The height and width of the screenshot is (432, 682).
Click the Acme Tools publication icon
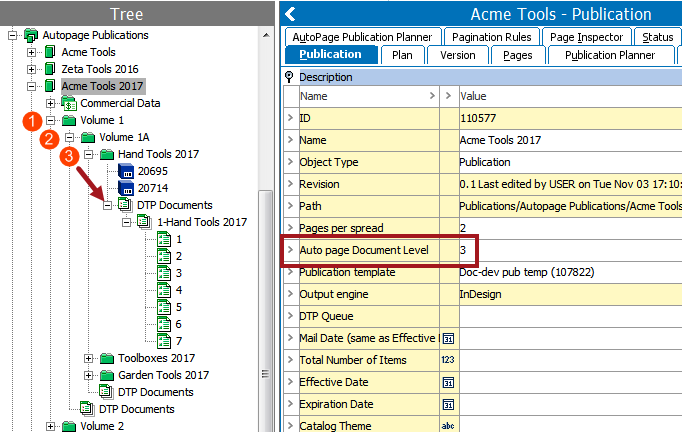pyautogui.click(x=50, y=52)
